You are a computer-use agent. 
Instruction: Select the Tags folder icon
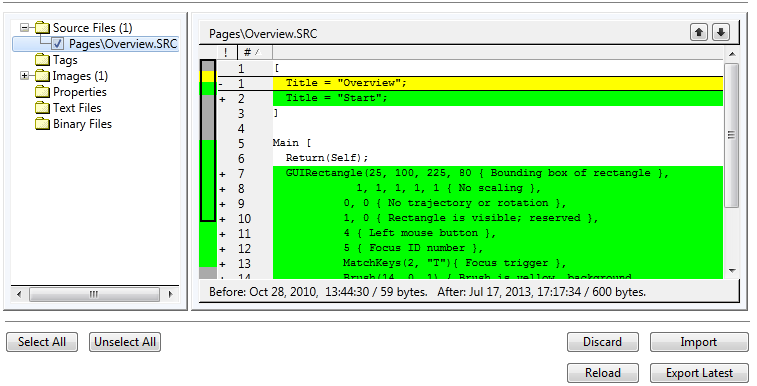pyautogui.click(x=42, y=60)
